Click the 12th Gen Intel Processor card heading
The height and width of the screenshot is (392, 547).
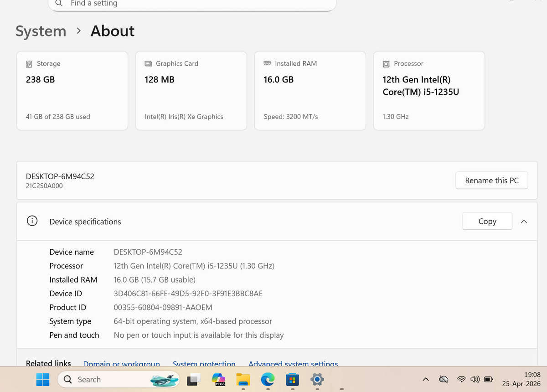pyautogui.click(x=421, y=86)
